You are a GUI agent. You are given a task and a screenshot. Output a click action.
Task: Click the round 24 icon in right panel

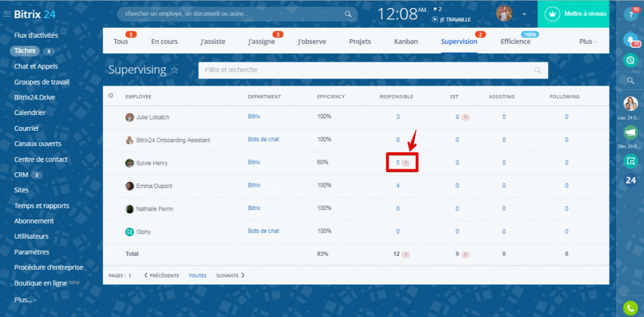pyautogui.click(x=630, y=181)
